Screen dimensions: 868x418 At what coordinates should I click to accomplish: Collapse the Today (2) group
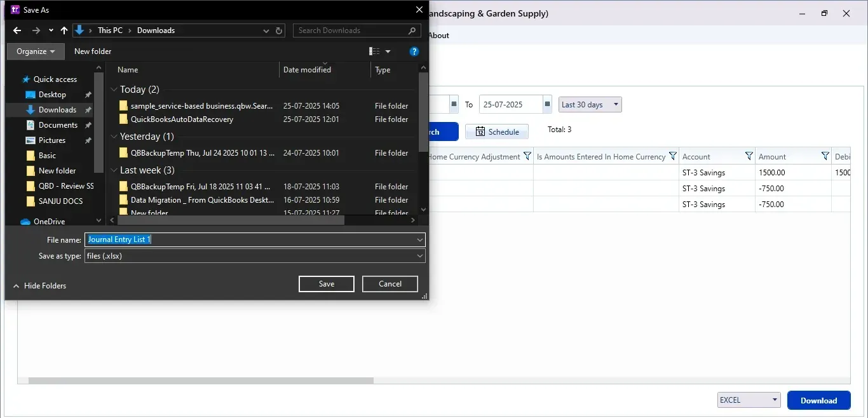coord(114,90)
